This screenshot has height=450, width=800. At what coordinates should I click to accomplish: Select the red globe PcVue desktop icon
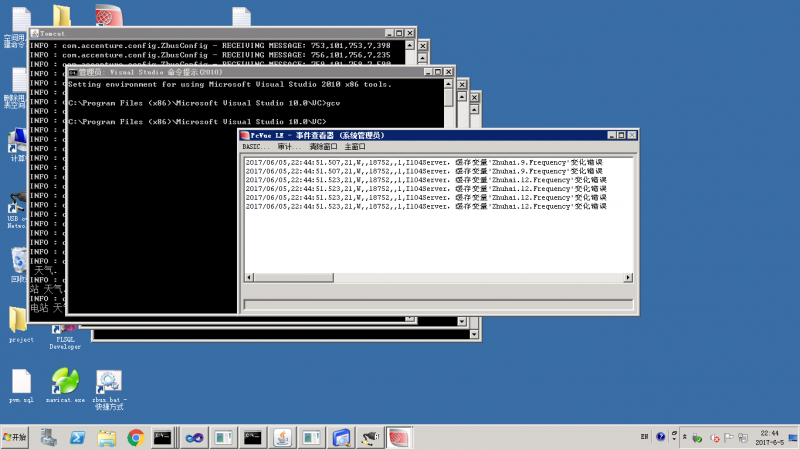tap(109, 15)
